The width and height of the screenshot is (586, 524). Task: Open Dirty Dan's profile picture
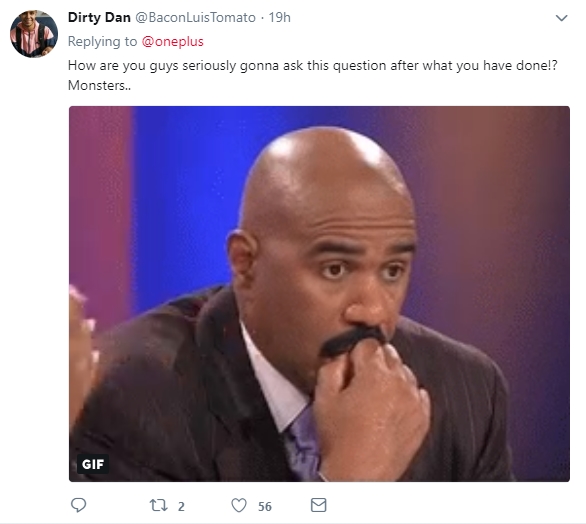(34, 34)
